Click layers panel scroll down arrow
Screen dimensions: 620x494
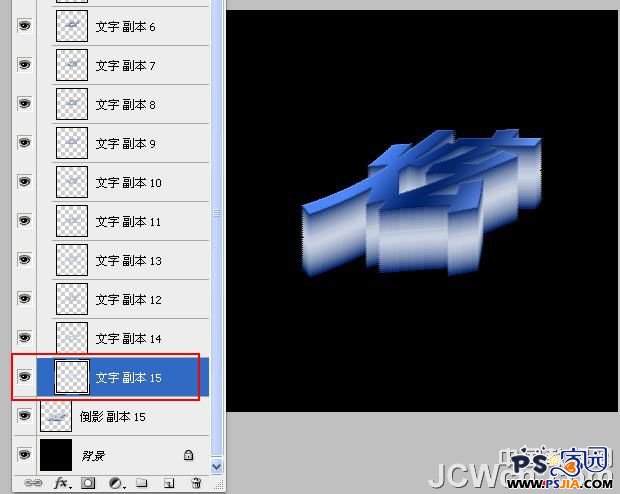(216, 466)
